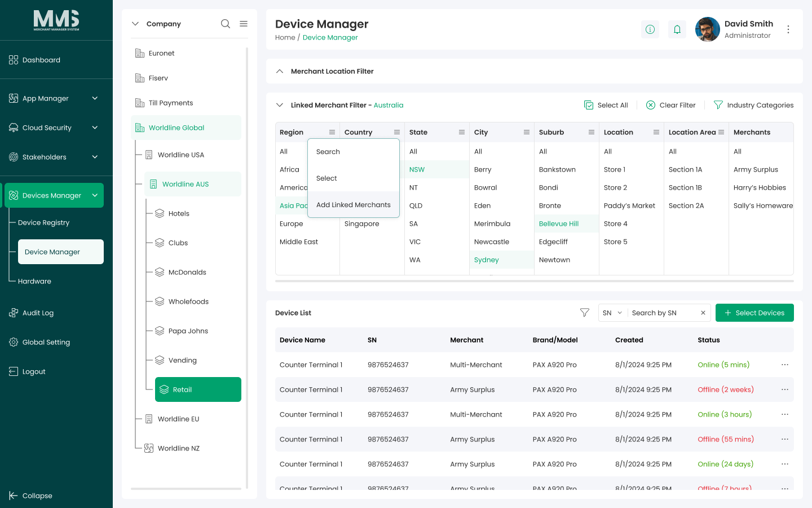The height and width of the screenshot is (508, 812).
Task: Open City column menu icon
Action: [x=527, y=132]
